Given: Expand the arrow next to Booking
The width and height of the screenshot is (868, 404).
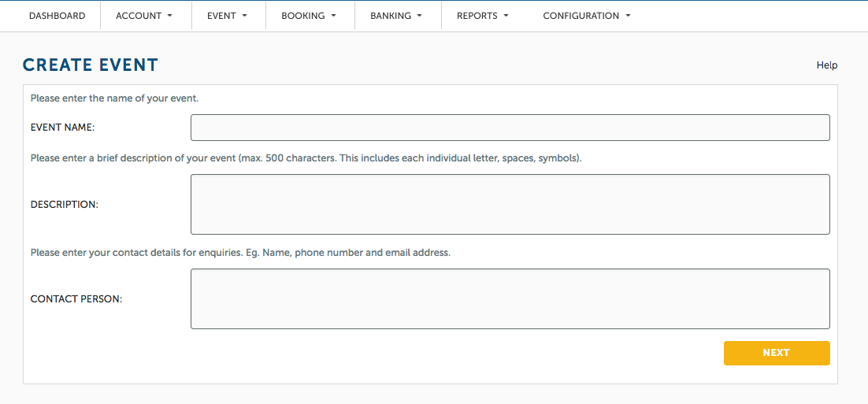Looking at the screenshot, I should [333, 16].
